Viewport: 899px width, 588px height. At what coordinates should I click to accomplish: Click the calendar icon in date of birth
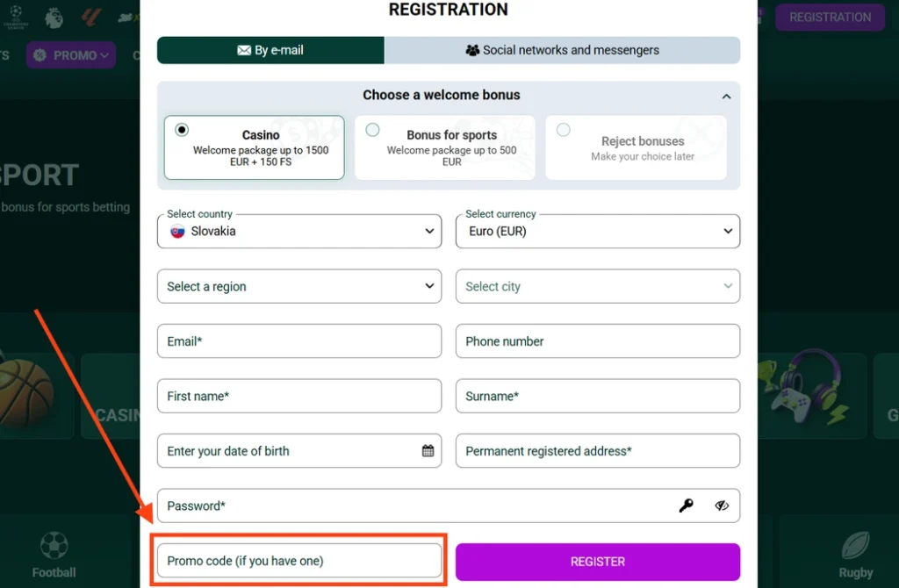[x=428, y=451]
